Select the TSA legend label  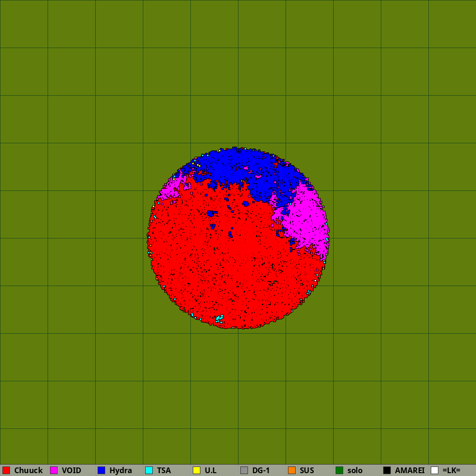[x=164, y=470]
